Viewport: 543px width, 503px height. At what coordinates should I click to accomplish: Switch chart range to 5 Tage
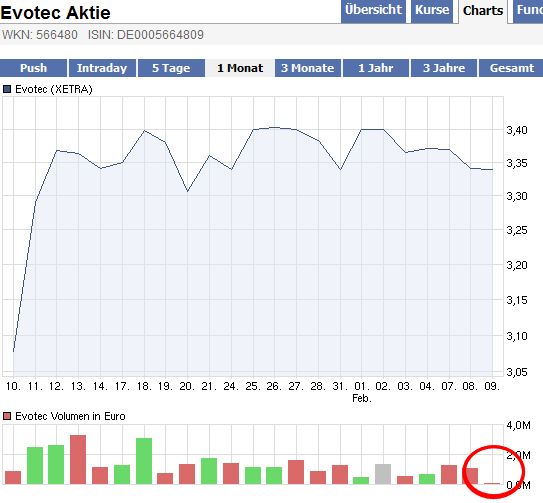coord(171,68)
